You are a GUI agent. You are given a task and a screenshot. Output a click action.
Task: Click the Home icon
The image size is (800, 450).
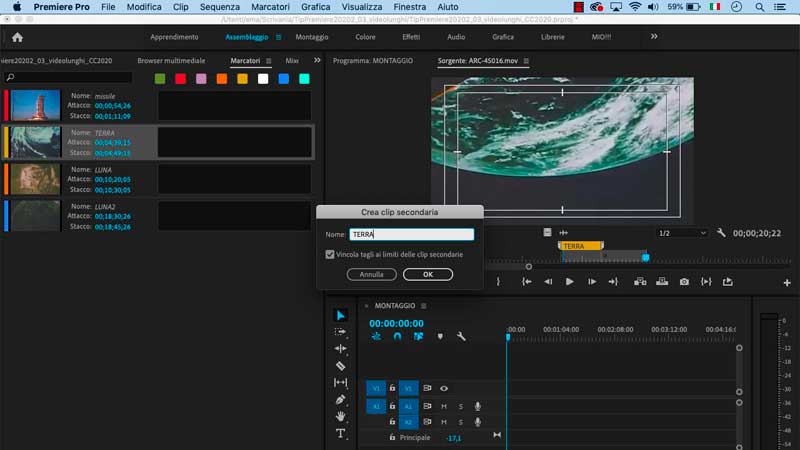point(17,37)
